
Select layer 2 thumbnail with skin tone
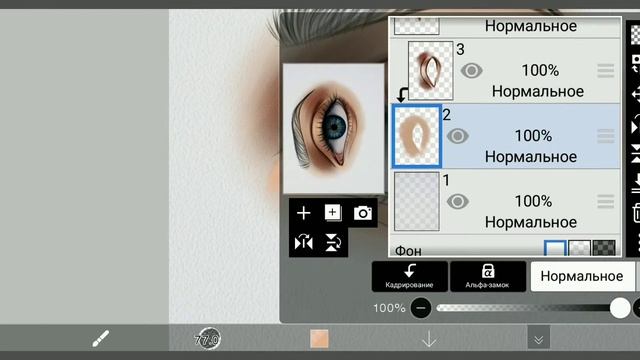(x=416, y=136)
